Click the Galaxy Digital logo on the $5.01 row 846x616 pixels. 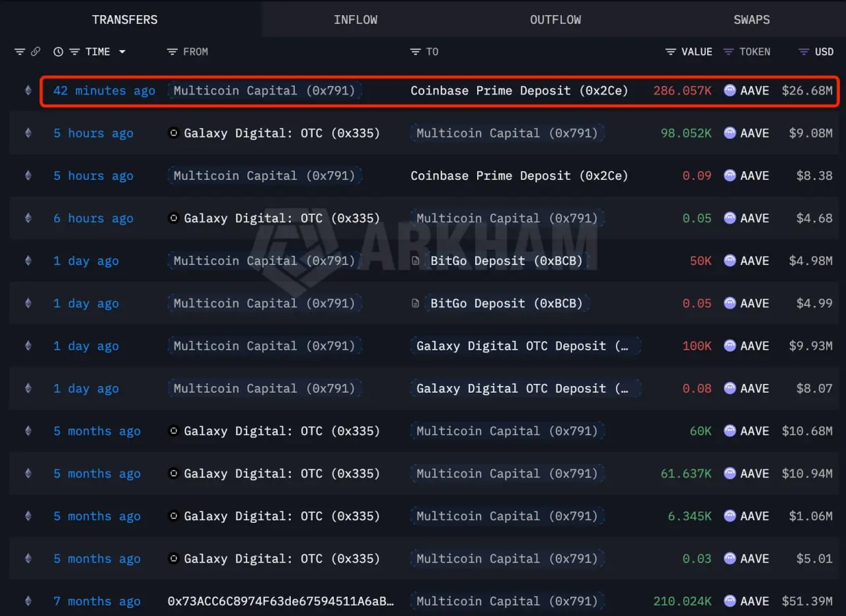pyautogui.click(x=174, y=558)
